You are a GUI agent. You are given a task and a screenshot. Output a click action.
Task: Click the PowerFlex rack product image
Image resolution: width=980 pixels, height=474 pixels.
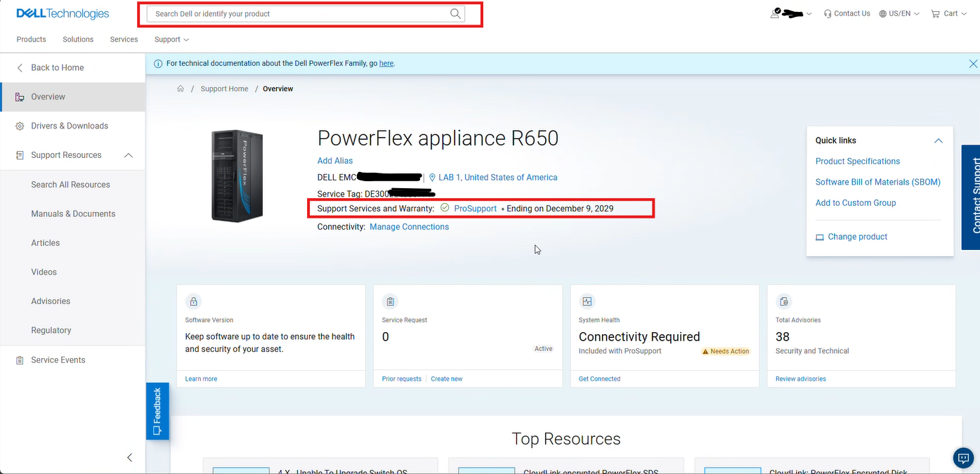click(237, 176)
